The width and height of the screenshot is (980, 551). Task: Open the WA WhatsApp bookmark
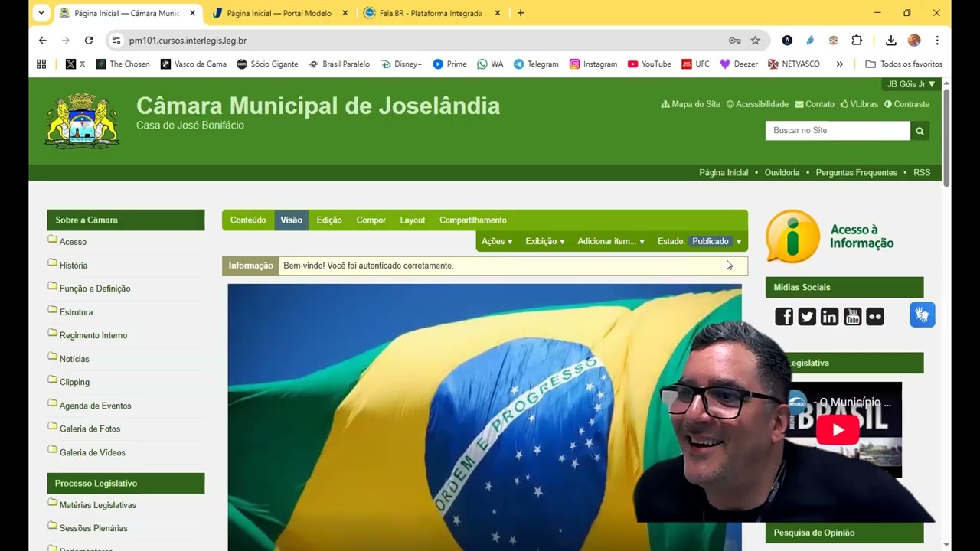490,64
